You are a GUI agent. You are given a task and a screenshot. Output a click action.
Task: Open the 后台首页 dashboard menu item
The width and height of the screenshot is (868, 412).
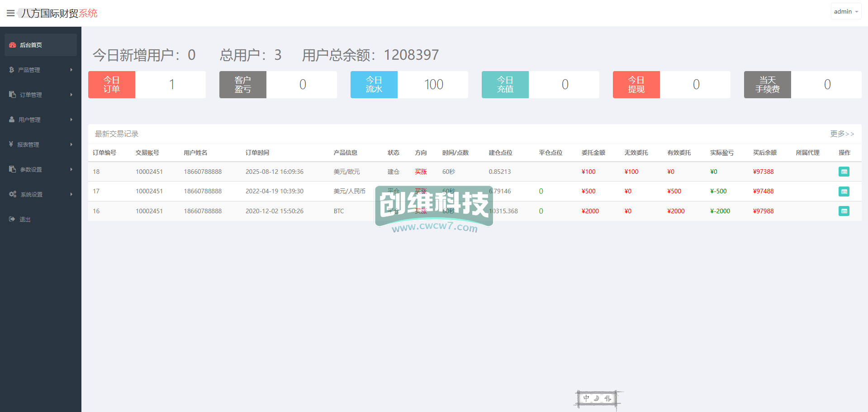click(x=41, y=45)
